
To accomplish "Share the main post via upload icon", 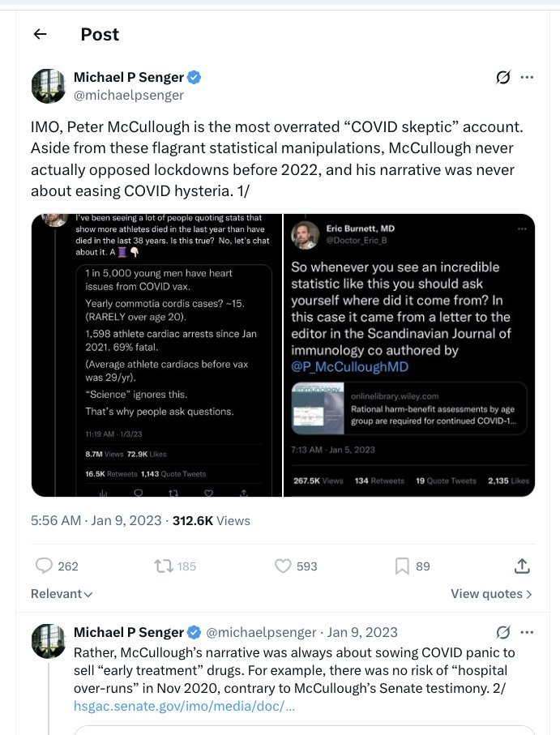I will [522, 566].
